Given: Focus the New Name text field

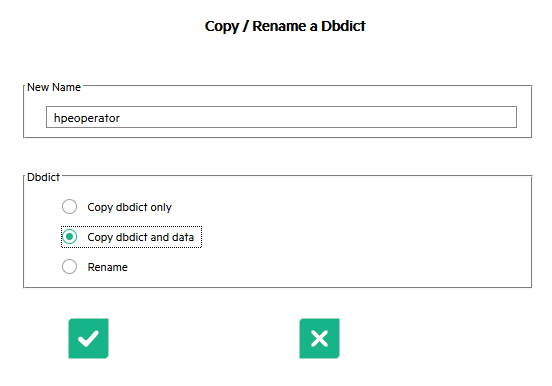Looking at the screenshot, I should pyautogui.click(x=281, y=117).
